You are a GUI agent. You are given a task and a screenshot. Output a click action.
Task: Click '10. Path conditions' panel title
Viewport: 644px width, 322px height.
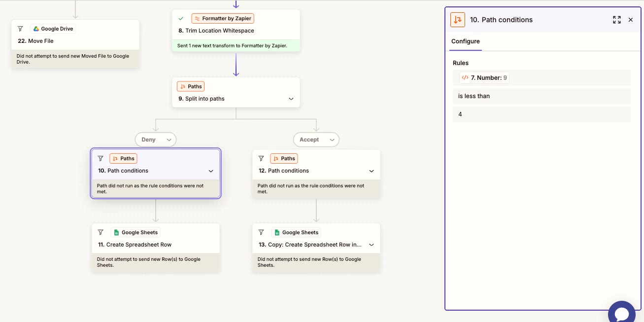tap(501, 20)
